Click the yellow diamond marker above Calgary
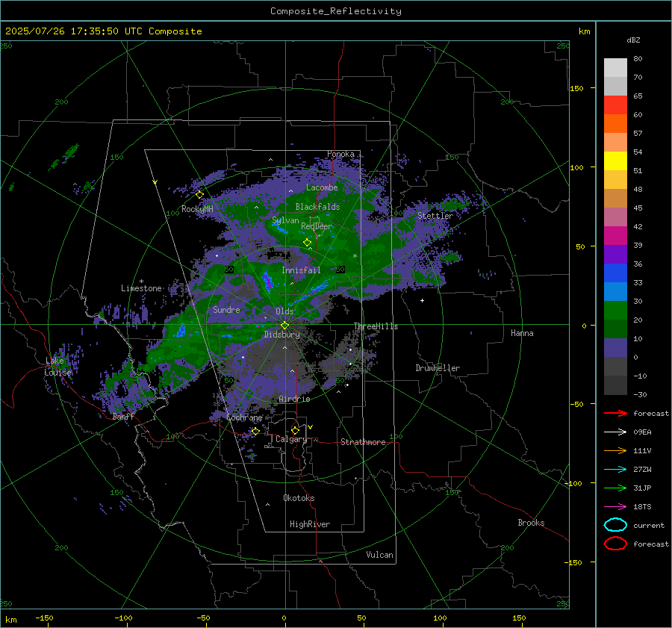Screen dimensions: 672x628 (295, 430)
